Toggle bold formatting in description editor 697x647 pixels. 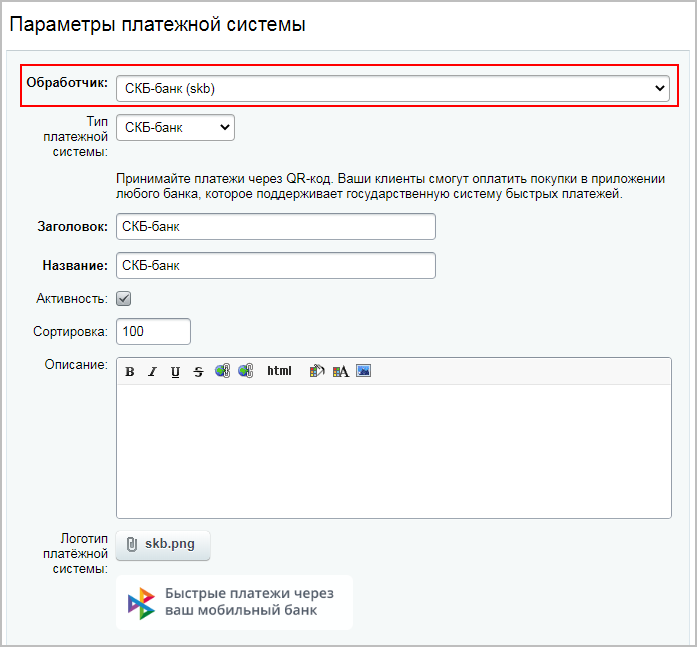click(130, 371)
